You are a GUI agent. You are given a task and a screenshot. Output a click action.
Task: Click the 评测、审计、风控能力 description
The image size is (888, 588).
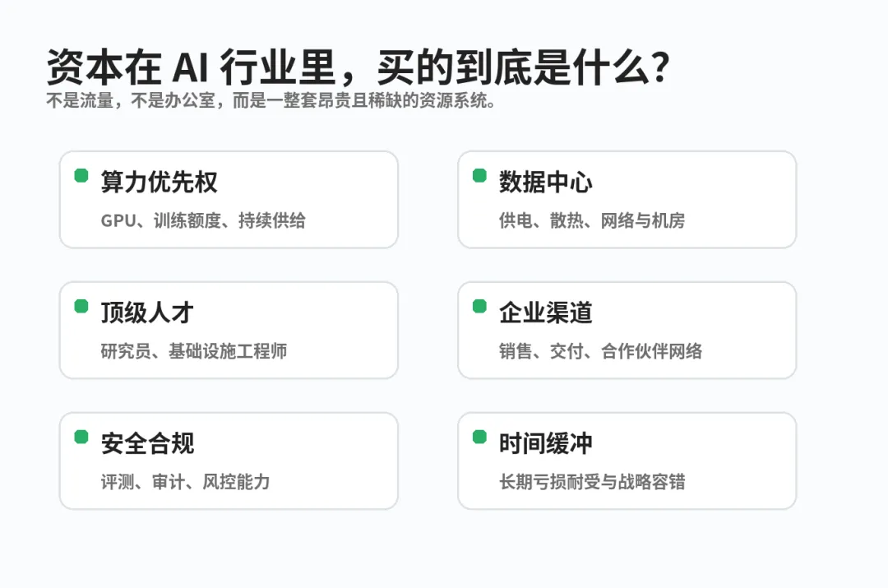click(x=185, y=482)
